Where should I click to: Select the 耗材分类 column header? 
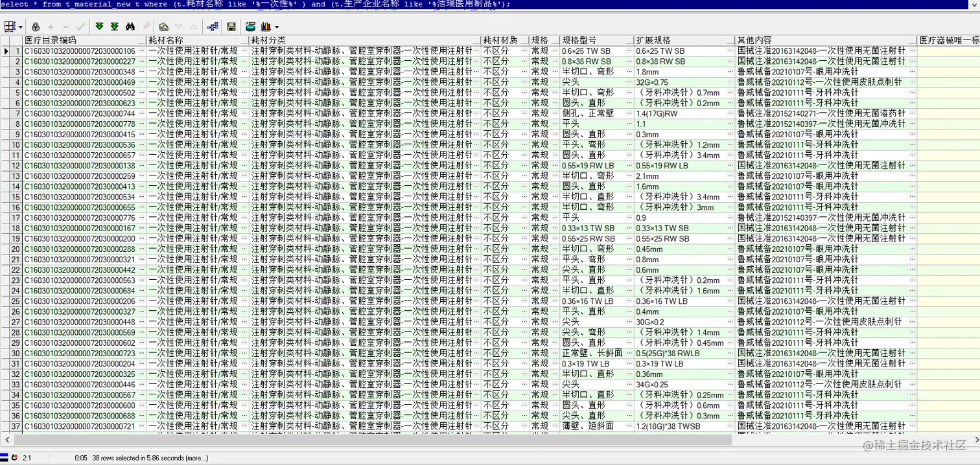coord(366,40)
